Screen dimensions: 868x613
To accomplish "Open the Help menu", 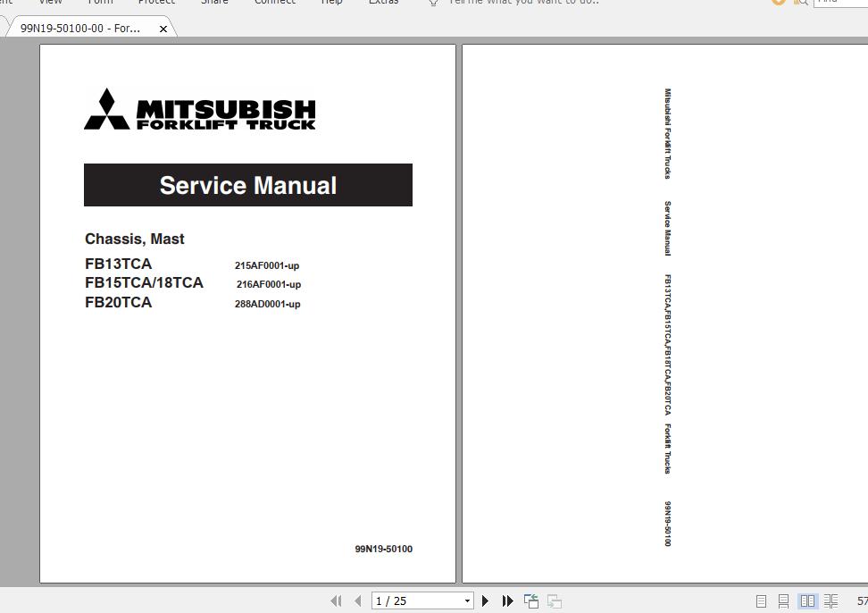I will click(331, 3).
